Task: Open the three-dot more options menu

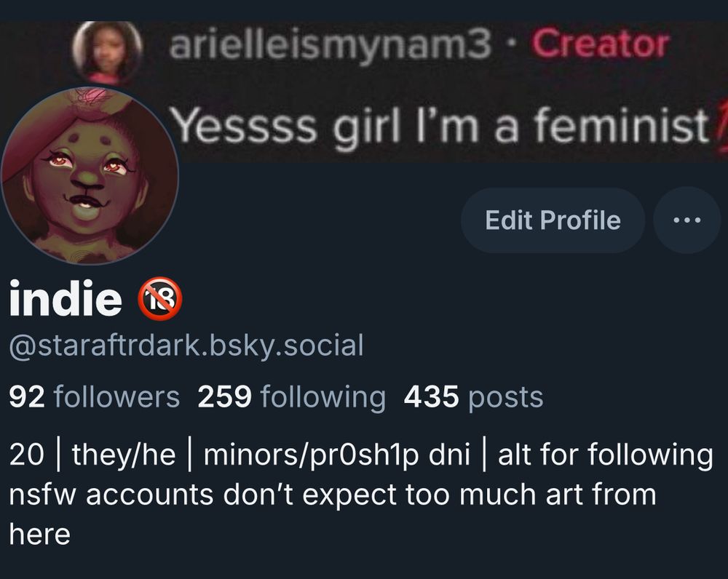Action: coord(687,220)
